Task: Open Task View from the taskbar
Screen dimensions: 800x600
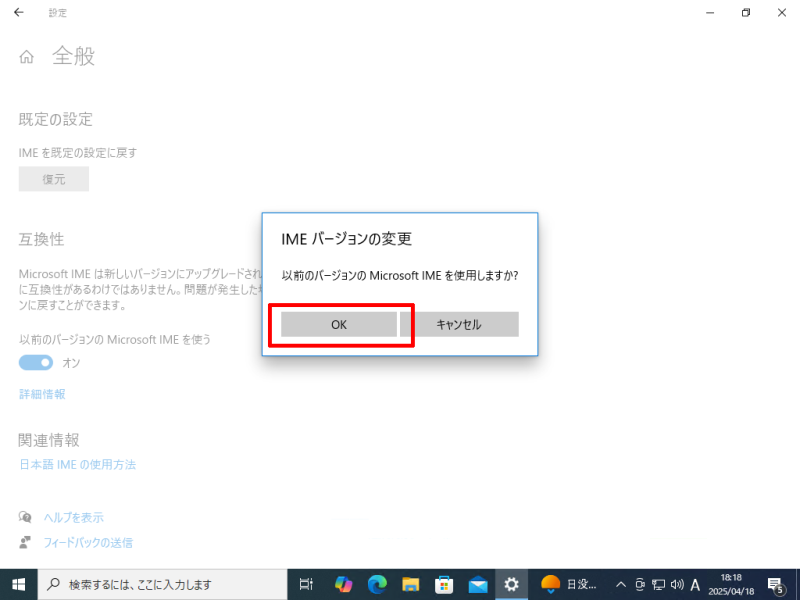Action: (x=307, y=584)
